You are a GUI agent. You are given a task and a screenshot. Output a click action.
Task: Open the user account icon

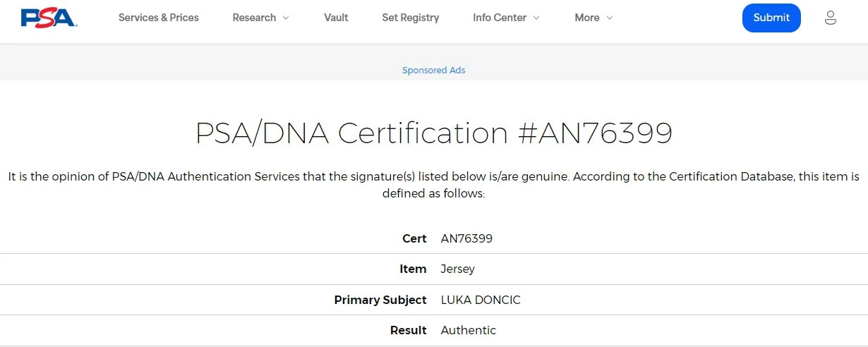pyautogui.click(x=831, y=18)
